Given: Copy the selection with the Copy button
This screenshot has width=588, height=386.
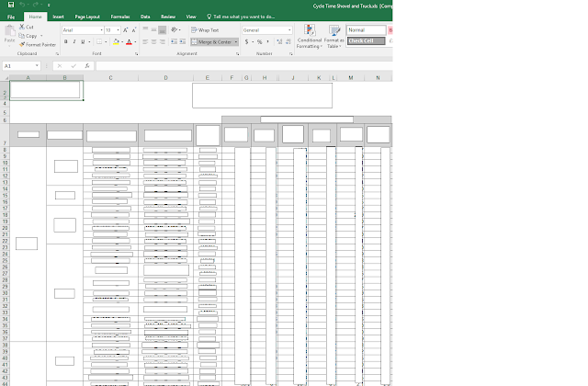Looking at the screenshot, I should coord(28,36).
